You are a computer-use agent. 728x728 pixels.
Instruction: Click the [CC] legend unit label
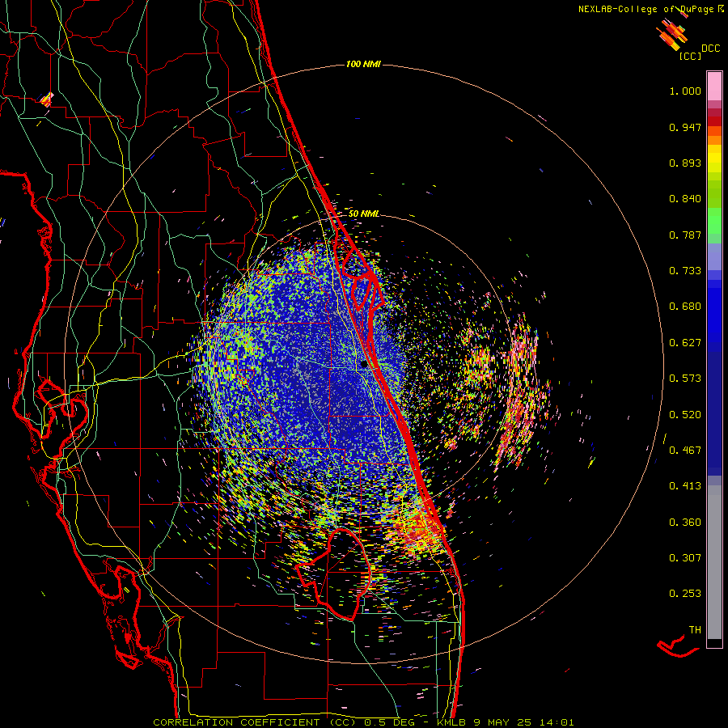690,56
